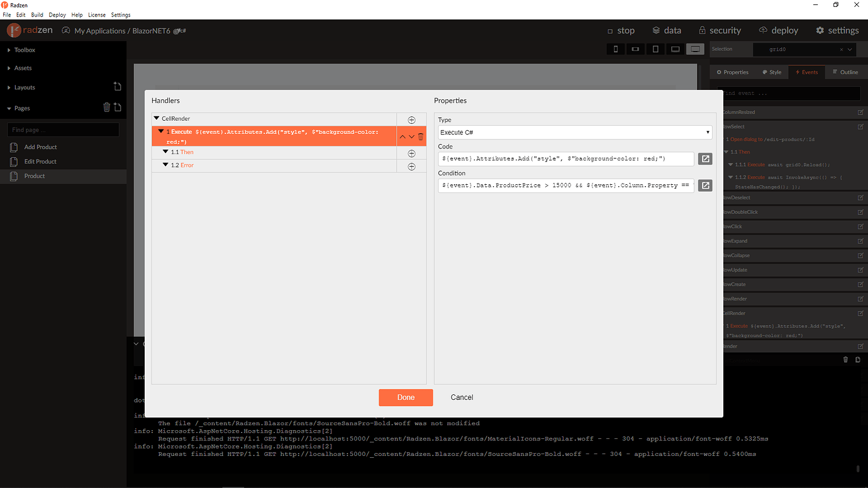Open the deploy menu
Viewport: 868px width, 488px height.
click(779, 30)
